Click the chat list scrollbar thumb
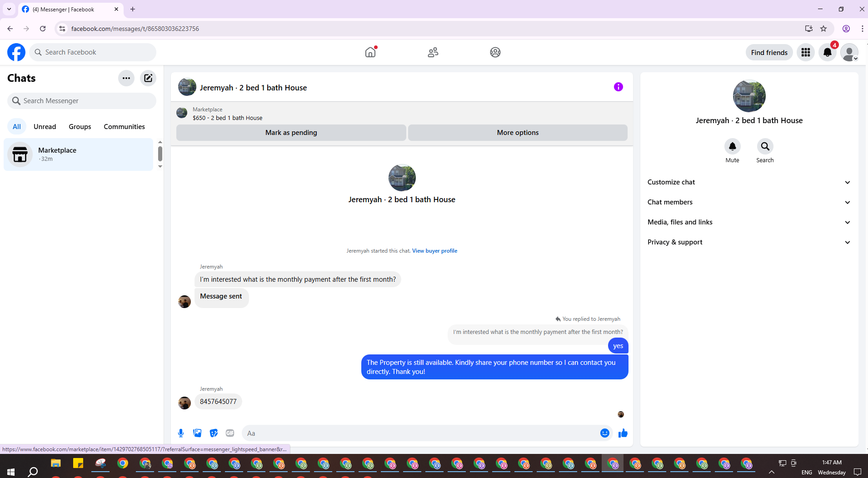Image resolution: width=868 pixels, height=478 pixels. point(160,154)
